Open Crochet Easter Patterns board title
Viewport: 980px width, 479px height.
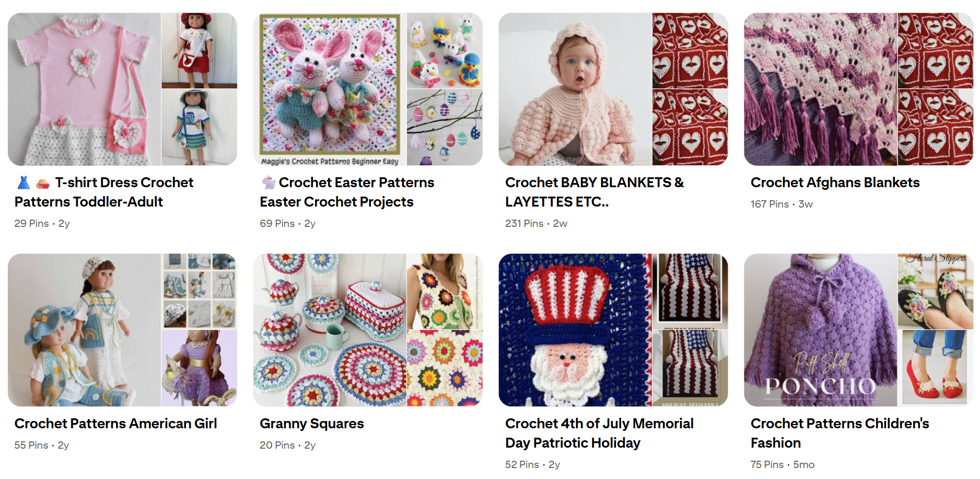click(347, 192)
